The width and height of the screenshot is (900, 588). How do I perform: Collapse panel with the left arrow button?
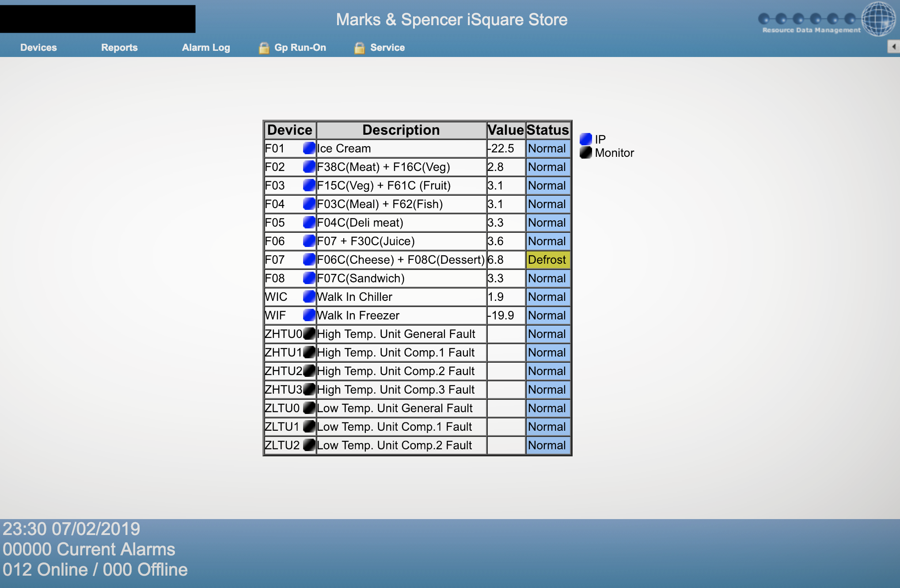coord(893,46)
